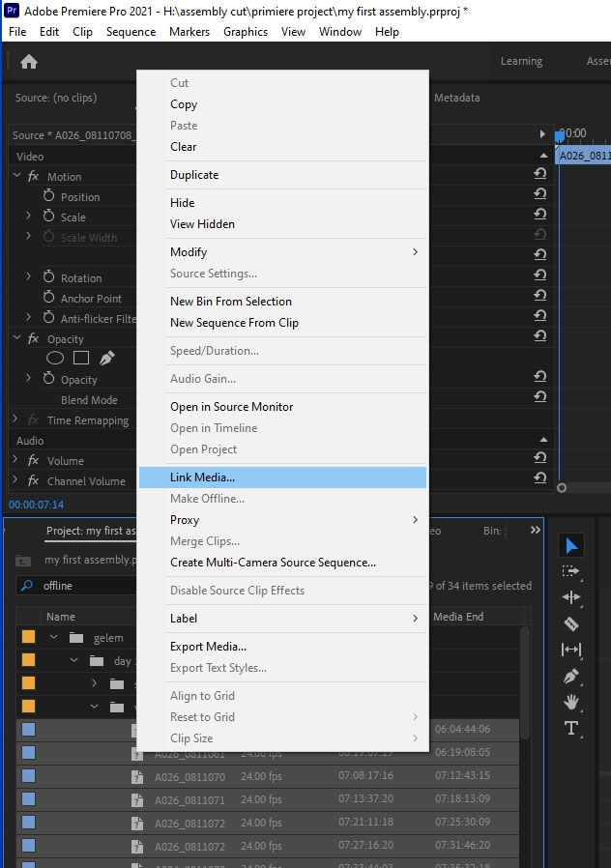Toggle the Motion fx effect on/off
The width and height of the screenshot is (611, 868).
(33, 177)
